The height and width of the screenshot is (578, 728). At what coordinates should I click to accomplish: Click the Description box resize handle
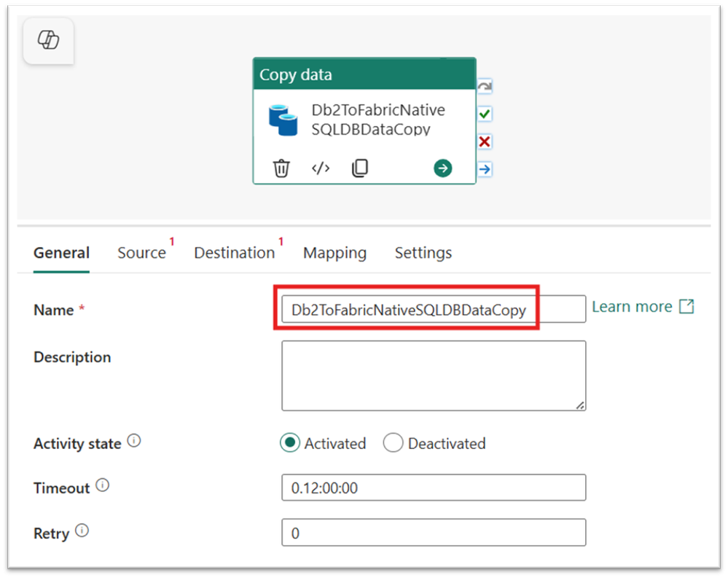point(580,405)
